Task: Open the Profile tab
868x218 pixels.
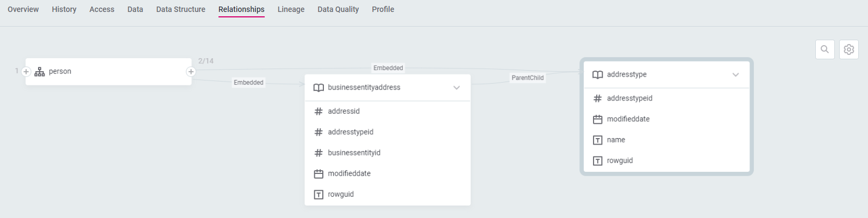Action: (x=383, y=9)
